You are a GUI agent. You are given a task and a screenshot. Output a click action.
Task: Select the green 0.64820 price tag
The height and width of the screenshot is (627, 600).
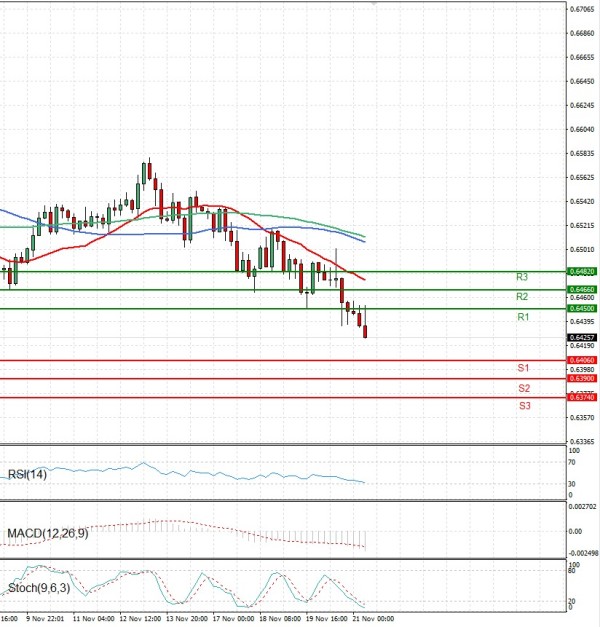coord(583,271)
